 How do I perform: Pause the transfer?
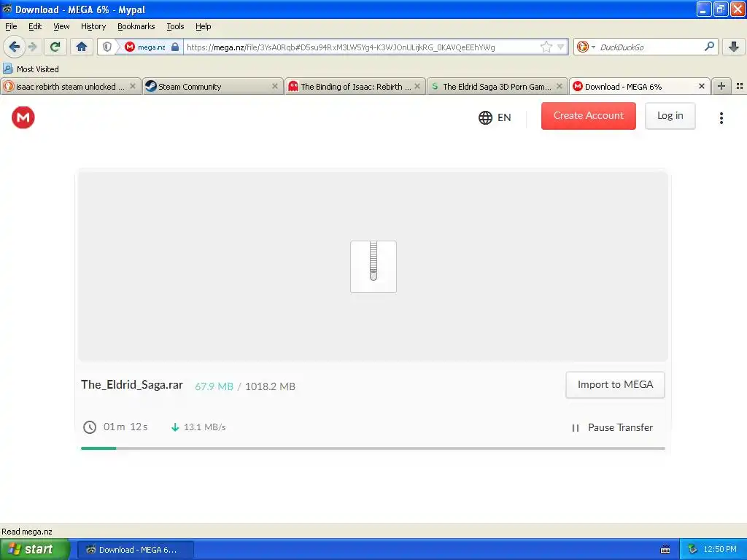pos(612,427)
